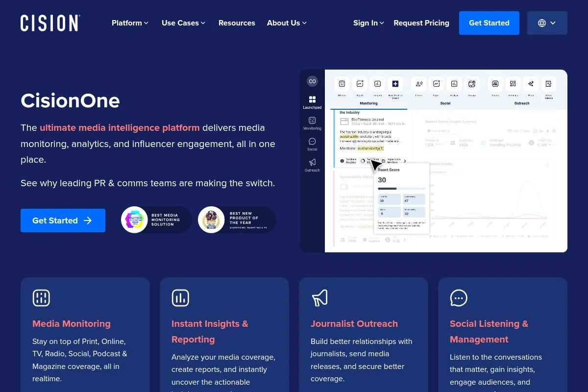Select the Launchpad icon in the sidebar
The height and width of the screenshot is (392, 588).
[313, 99]
